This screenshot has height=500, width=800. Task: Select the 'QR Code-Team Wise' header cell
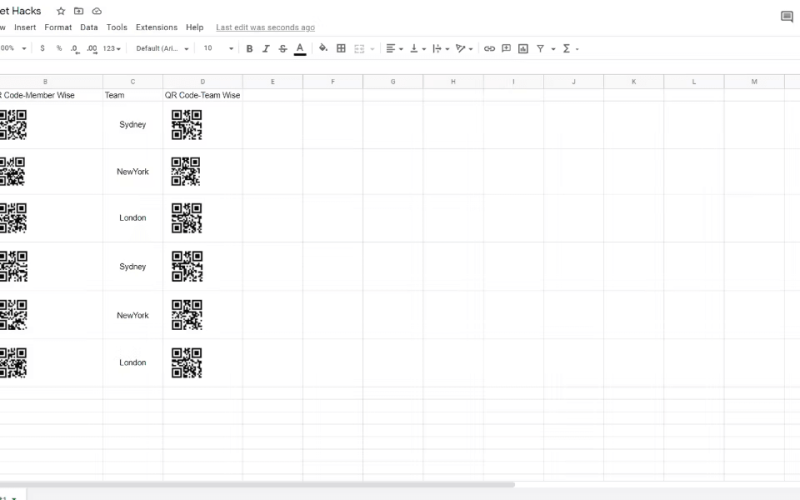pos(203,95)
